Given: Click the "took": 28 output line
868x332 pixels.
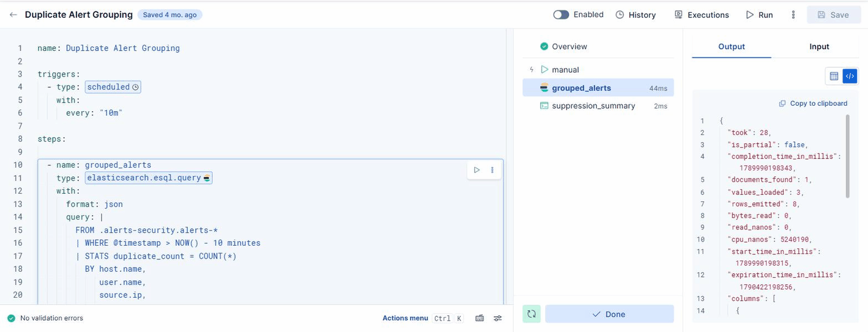Looking at the screenshot, I should pos(749,132).
